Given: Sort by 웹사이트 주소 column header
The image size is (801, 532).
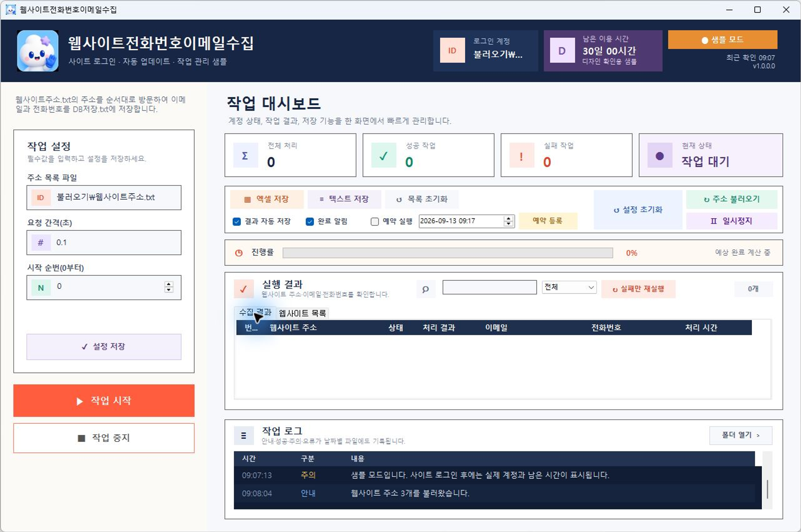Looking at the screenshot, I should coord(293,328).
